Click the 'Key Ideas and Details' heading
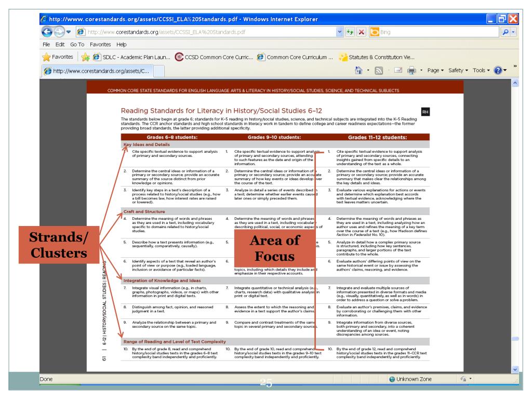Image resolution: width=532 pixels, height=399 pixels. click(x=147, y=144)
